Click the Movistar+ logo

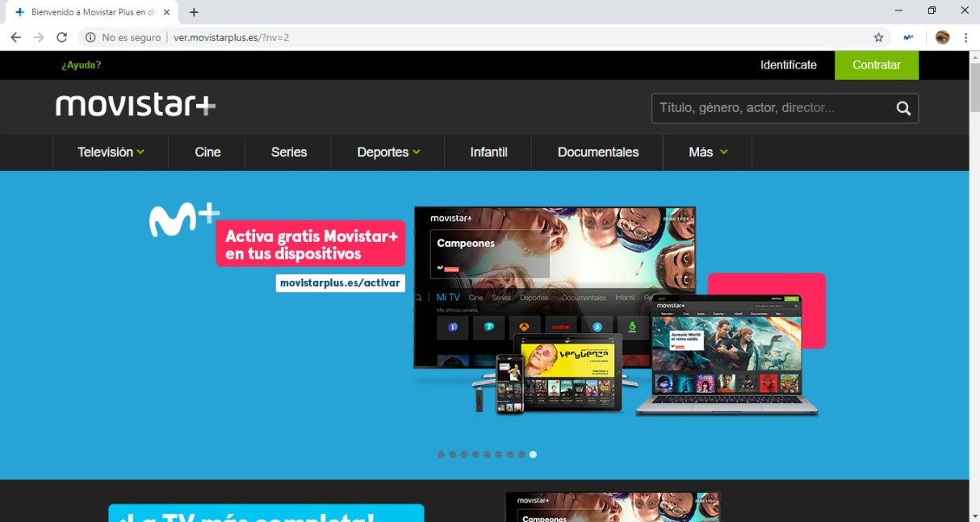134,105
